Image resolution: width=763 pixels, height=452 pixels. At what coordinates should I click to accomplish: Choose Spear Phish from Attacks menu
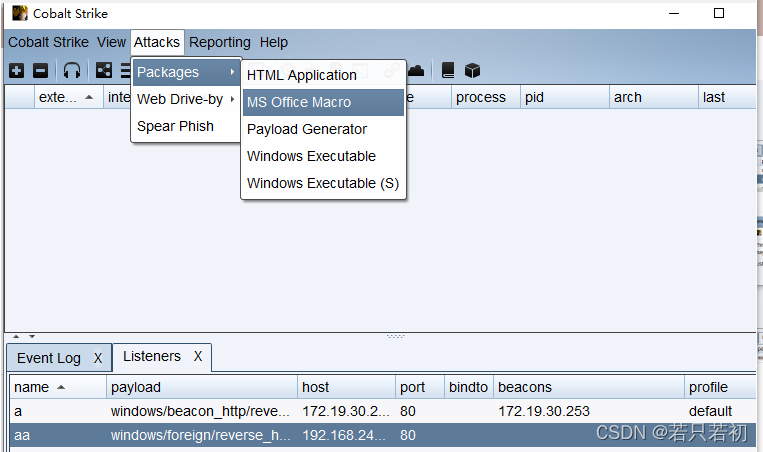click(186, 126)
